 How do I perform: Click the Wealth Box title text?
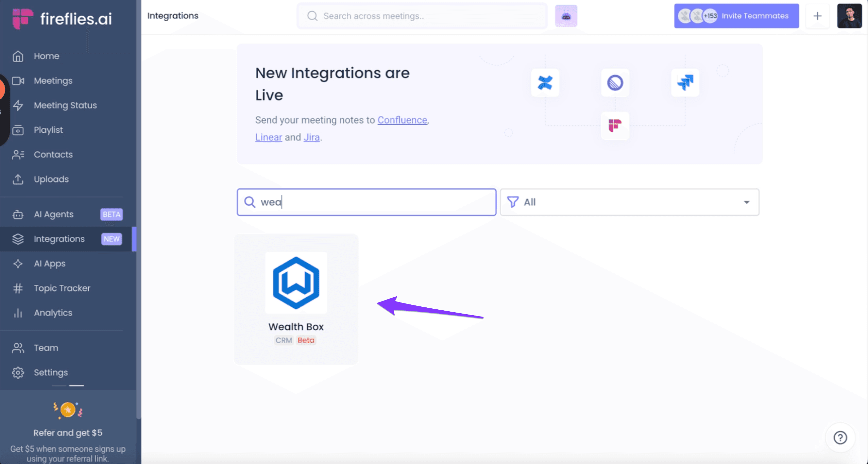[296, 327]
